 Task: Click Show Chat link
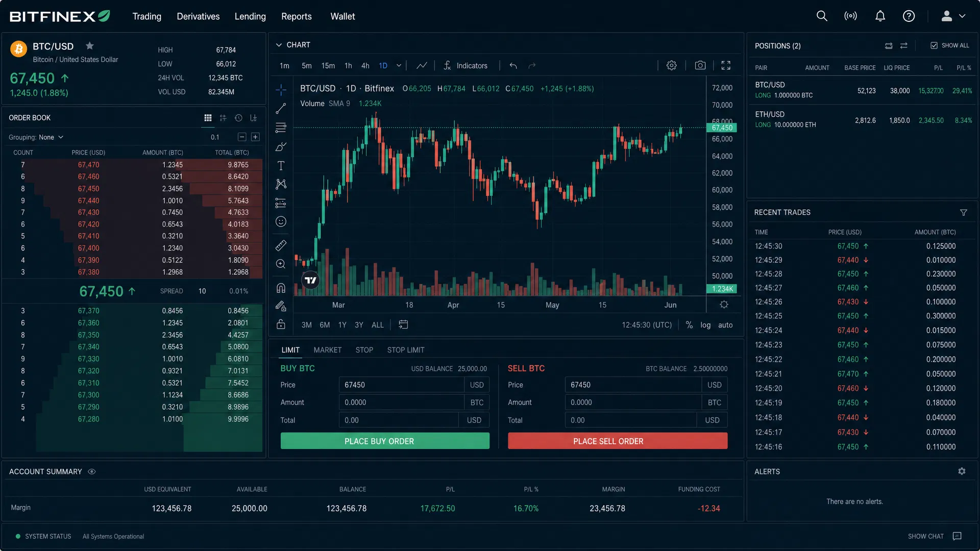click(926, 536)
